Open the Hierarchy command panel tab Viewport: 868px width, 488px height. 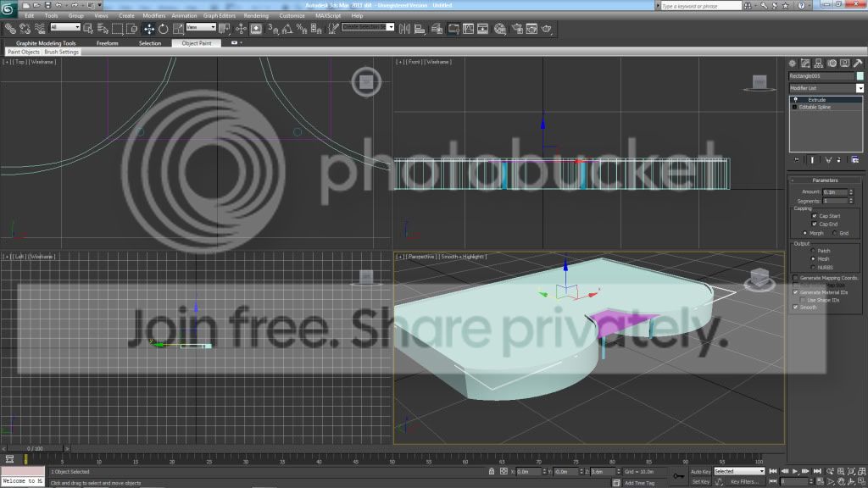(818, 63)
